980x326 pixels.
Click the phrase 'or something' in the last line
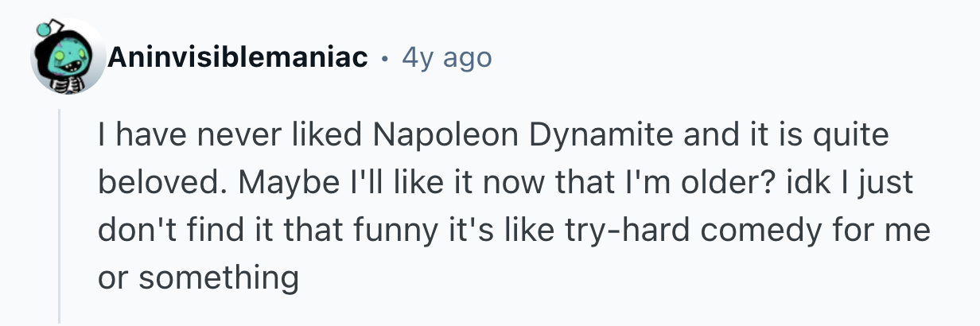coord(197,279)
